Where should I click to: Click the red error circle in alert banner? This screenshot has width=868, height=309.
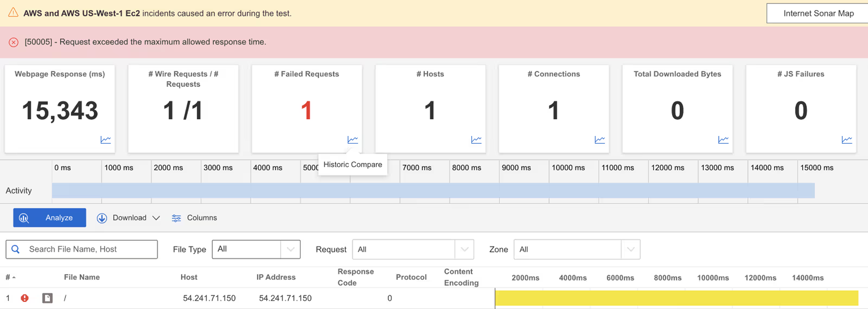coord(14,42)
